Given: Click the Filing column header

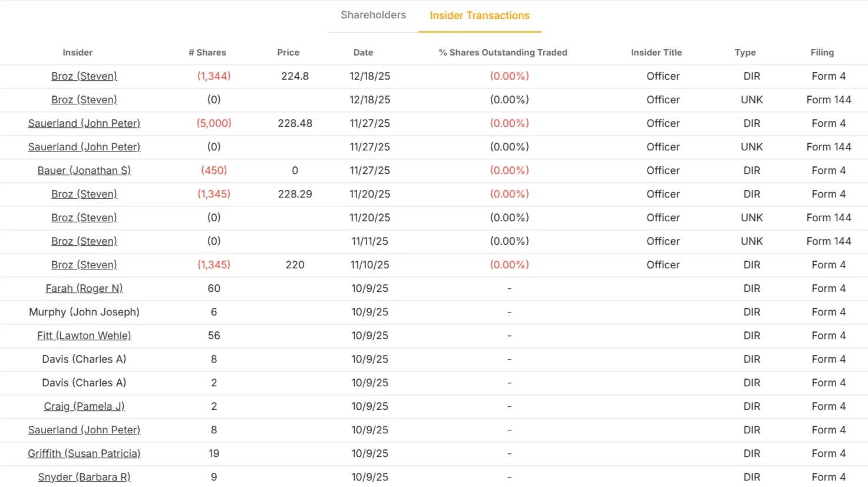Looking at the screenshot, I should [822, 52].
